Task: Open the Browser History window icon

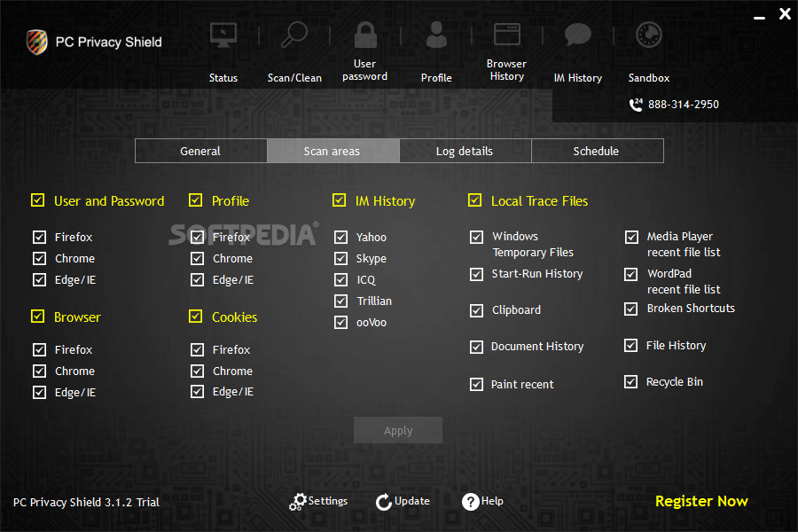Action: click(507, 35)
